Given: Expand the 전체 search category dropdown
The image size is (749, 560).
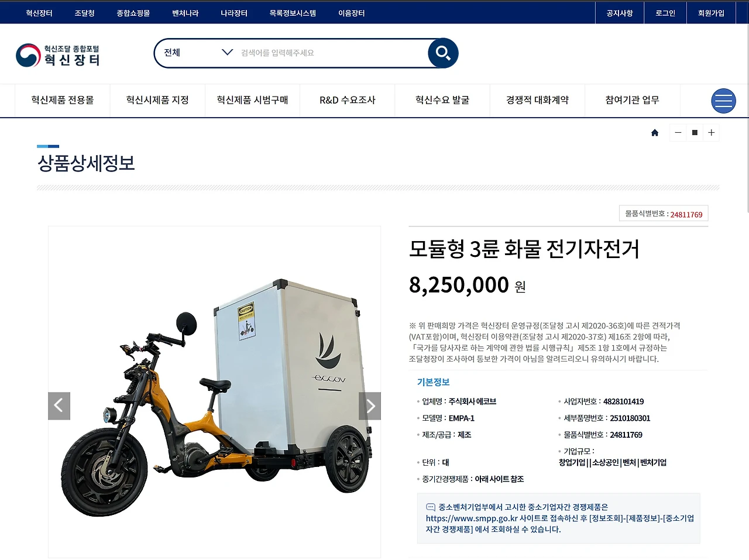Looking at the screenshot, I should pos(198,53).
